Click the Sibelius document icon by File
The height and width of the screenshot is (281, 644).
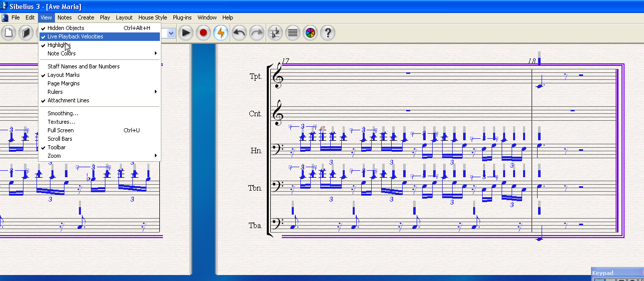point(4,17)
